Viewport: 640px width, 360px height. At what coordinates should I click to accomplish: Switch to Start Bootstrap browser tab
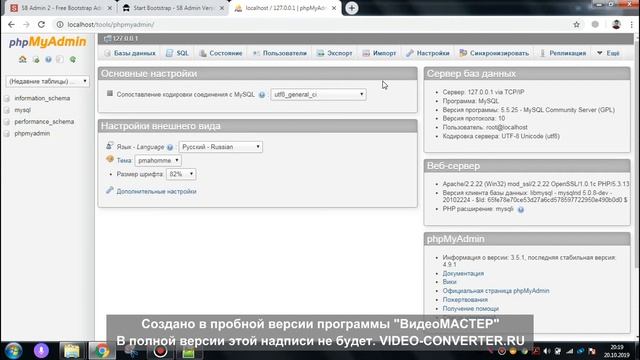click(173, 8)
